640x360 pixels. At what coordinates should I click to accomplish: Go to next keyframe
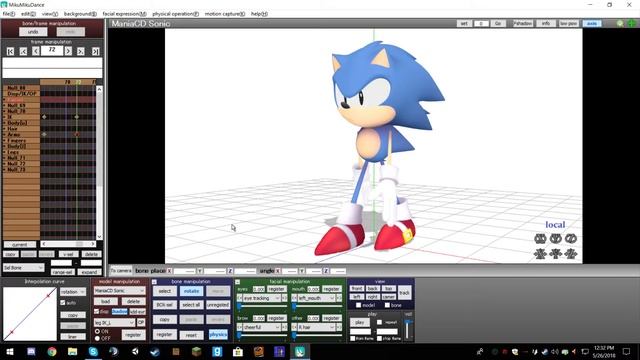pyautogui.click(x=81, y=51)
